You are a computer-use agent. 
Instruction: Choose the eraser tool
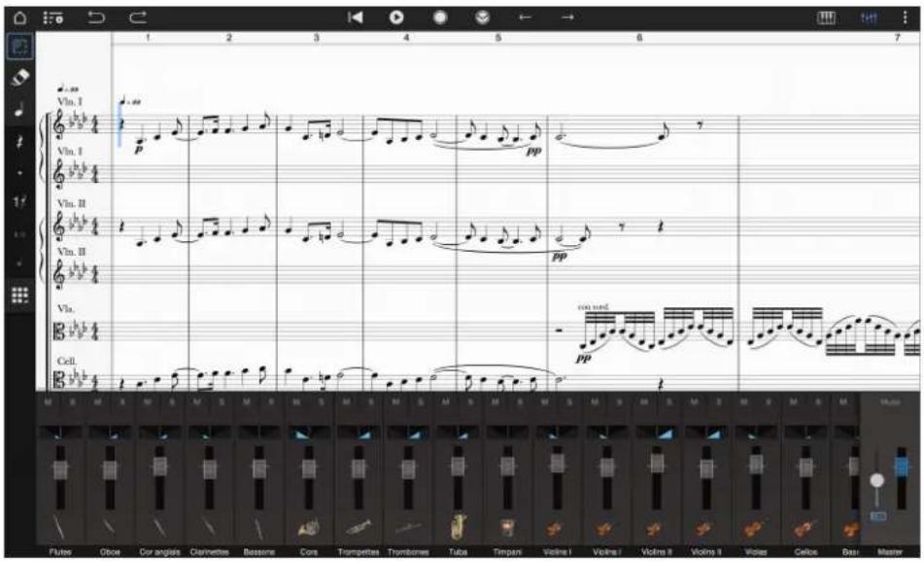tap(19, 77)
